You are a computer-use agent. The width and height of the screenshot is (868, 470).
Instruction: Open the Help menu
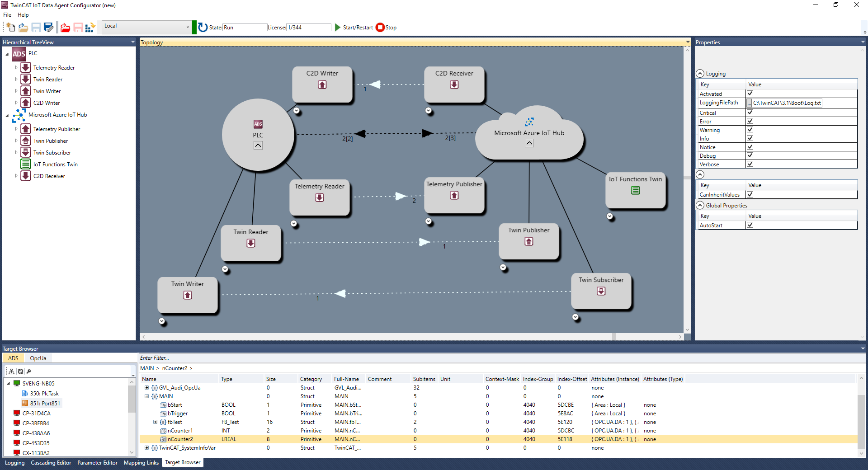coord(23,15)
